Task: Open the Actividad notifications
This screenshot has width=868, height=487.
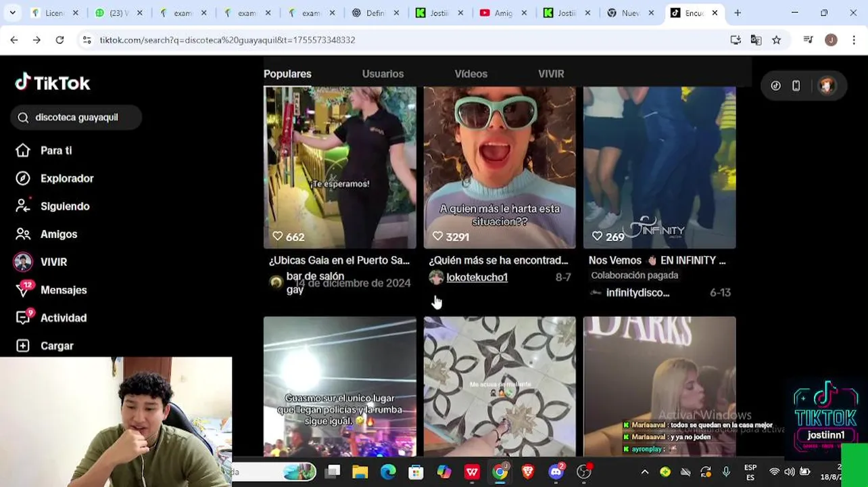Action: [51, 318]
